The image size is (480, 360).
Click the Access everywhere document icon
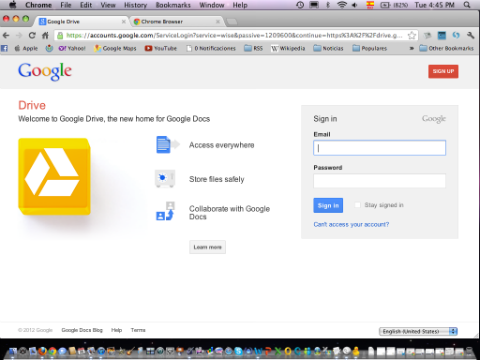pyautogui.click(x=168, y=145)
